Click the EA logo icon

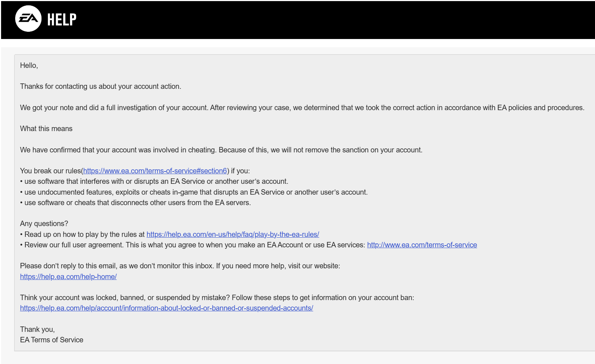click(x=28, y=18)
